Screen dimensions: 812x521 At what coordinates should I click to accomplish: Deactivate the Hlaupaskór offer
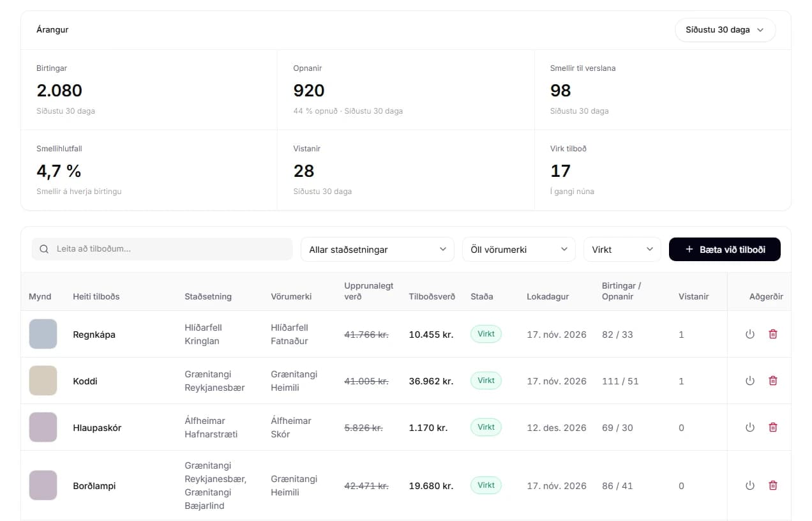[x=750, y=427]
